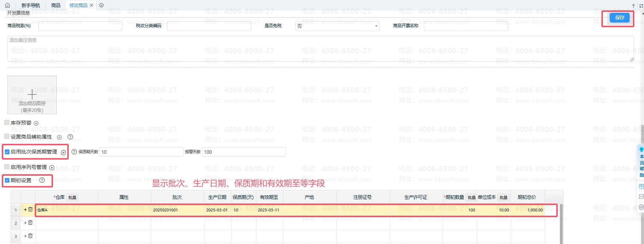This screenshot has height=244, width=644.
Task: Click the 报警天数 input showing 100
Action: point(244,152)
